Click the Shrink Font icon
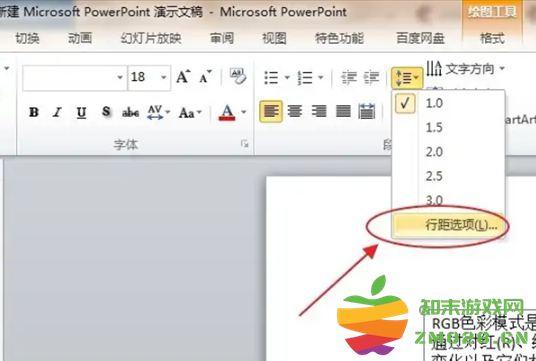 click(x=206, y=77)
